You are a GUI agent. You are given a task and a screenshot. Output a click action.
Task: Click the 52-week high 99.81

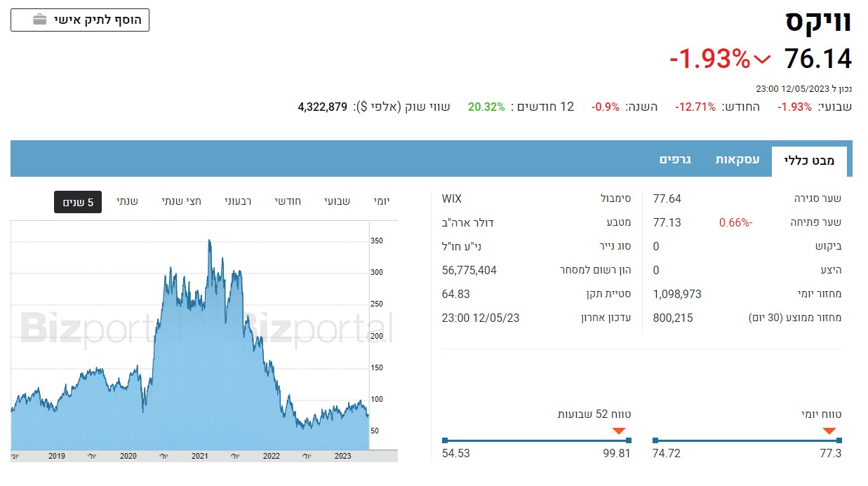[617, 453]
